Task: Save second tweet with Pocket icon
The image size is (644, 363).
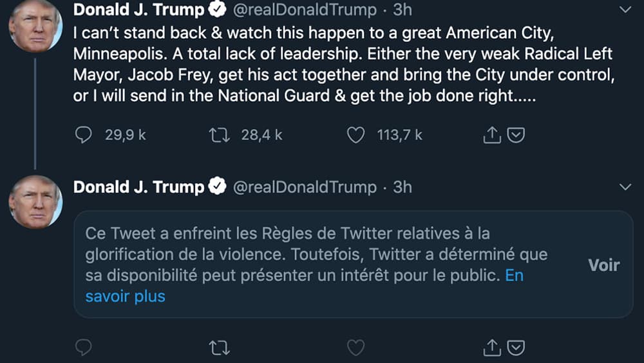Action: click(x=516, y=348)
